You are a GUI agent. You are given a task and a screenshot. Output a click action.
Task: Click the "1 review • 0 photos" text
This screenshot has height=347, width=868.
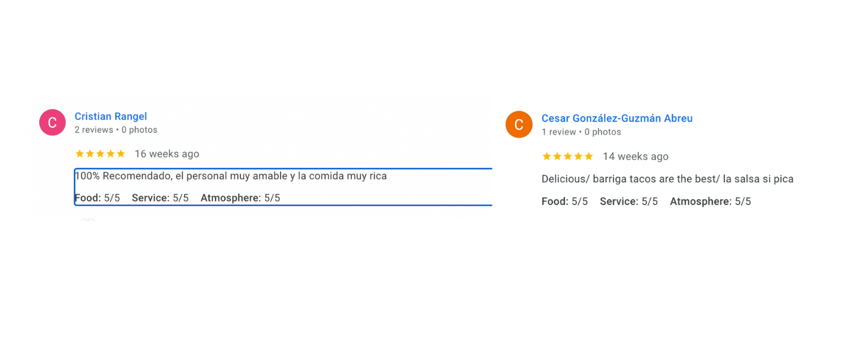click(x=581, y=132)
